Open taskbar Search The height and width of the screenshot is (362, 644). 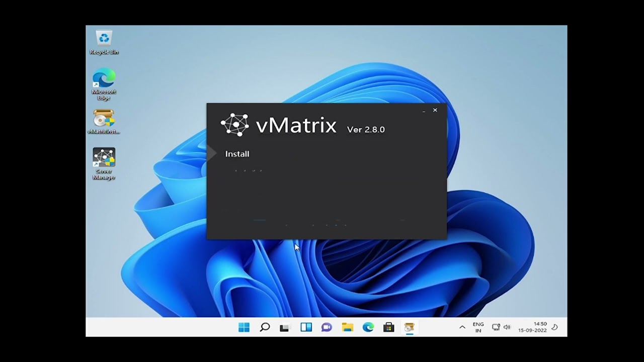tap(265, 327)
